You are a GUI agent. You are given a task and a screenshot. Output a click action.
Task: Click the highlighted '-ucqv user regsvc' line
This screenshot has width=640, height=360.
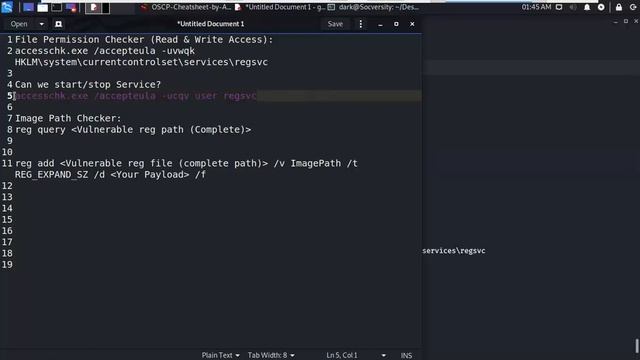pos(136,96)
